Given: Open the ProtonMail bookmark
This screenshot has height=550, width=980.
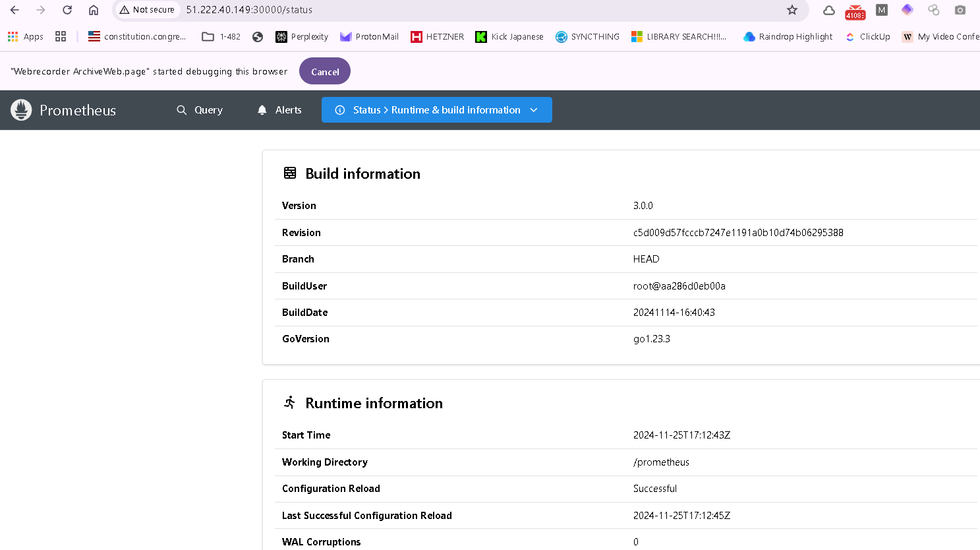Looking at the screenshot, I should click(369, 37).
